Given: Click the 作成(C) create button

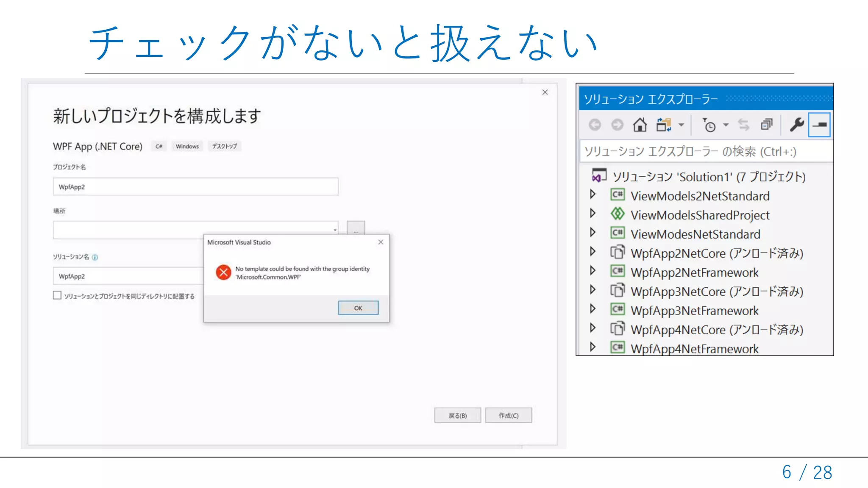Looking at the screenshot, I should (x=509, y=416).
